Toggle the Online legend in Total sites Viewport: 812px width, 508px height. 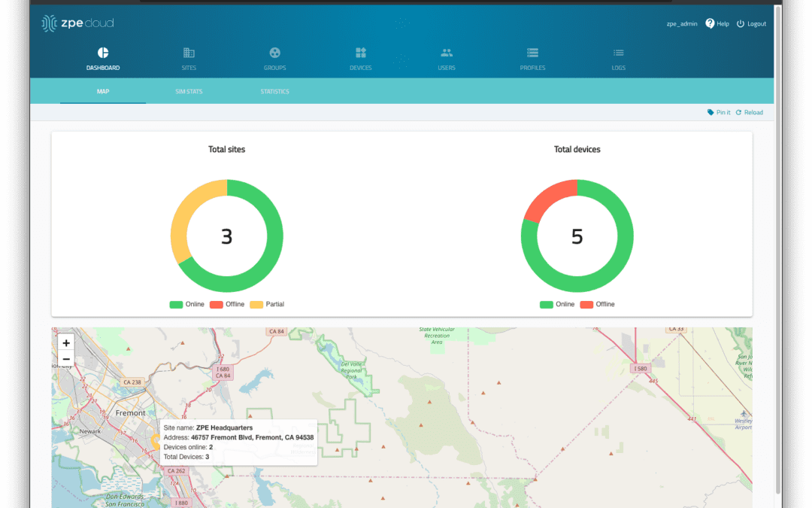click(x=186, y=304)
